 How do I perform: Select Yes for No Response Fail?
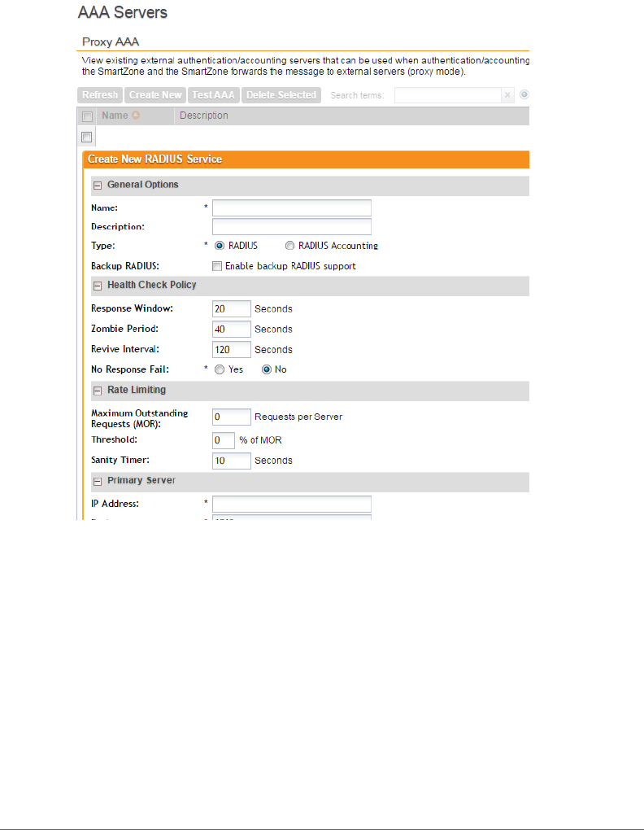tap(220, 369)
